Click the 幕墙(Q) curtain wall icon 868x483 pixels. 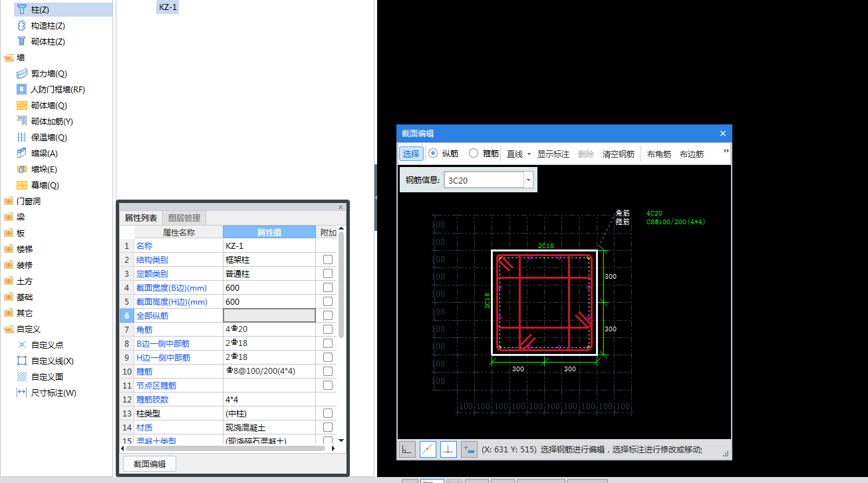point(21,185)
